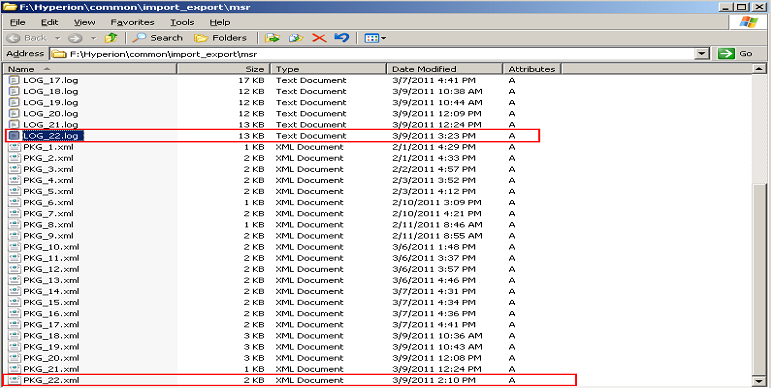The width and height of the screenshot is (771, 388).
Task: Sort by the Size column header
Action: (223, 69)
